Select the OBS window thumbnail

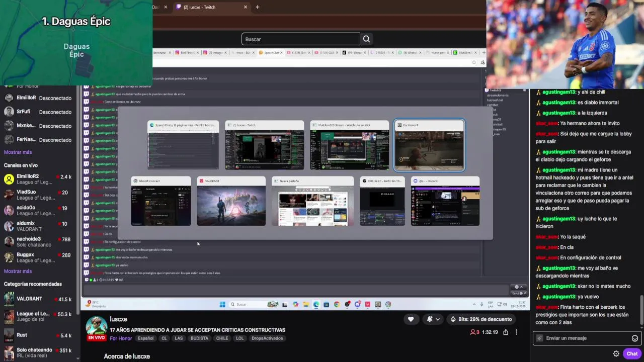click(382, 201)
